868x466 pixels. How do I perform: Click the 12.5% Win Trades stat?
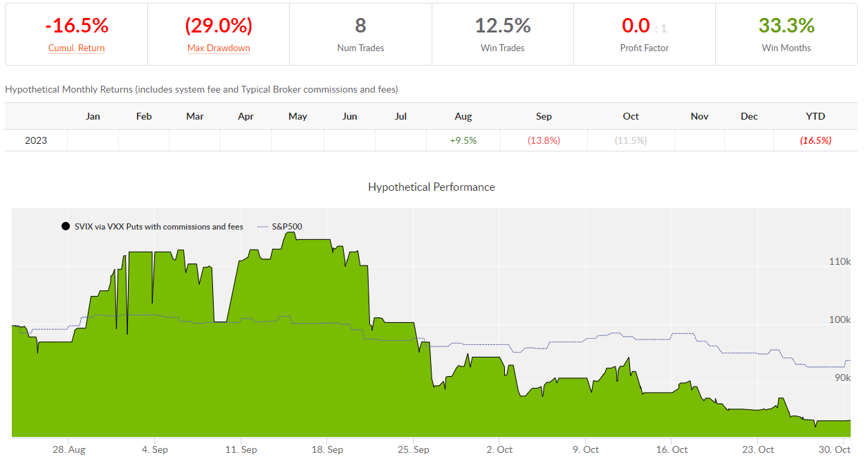503,26
